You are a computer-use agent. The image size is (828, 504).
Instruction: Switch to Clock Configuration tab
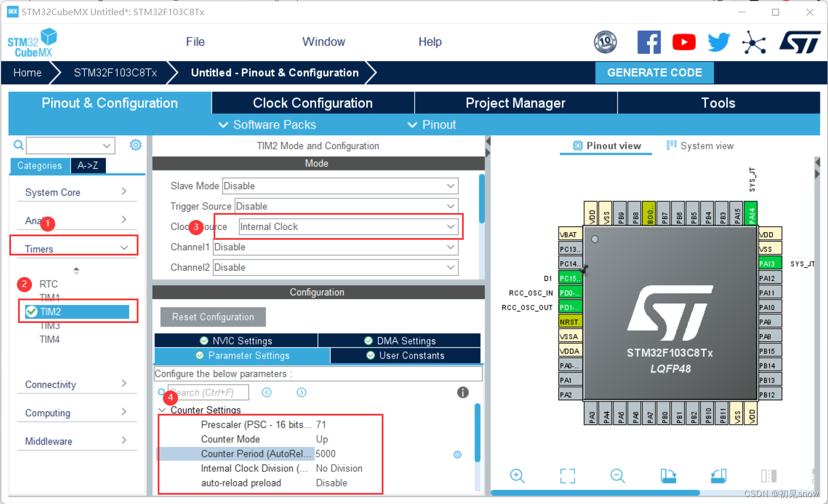pos(313,103)
